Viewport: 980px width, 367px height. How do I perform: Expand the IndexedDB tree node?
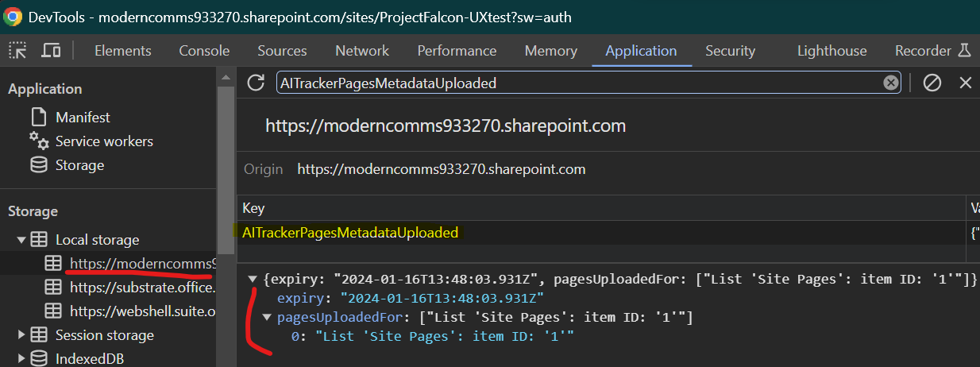[21, 359]
